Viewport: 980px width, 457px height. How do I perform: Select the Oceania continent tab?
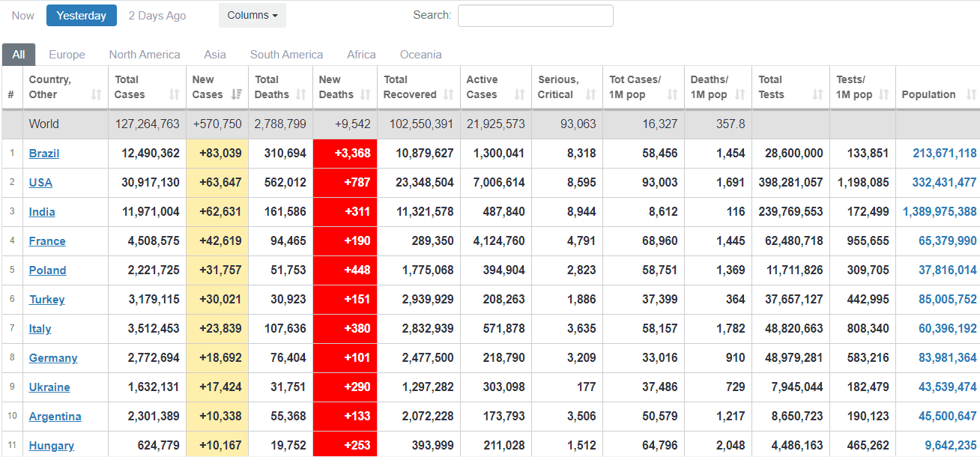[420, 55]
